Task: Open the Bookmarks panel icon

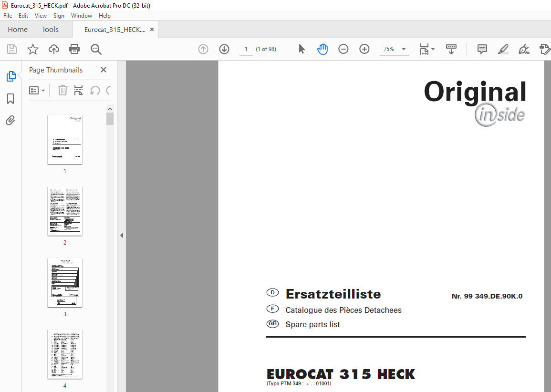Action: 10,99
